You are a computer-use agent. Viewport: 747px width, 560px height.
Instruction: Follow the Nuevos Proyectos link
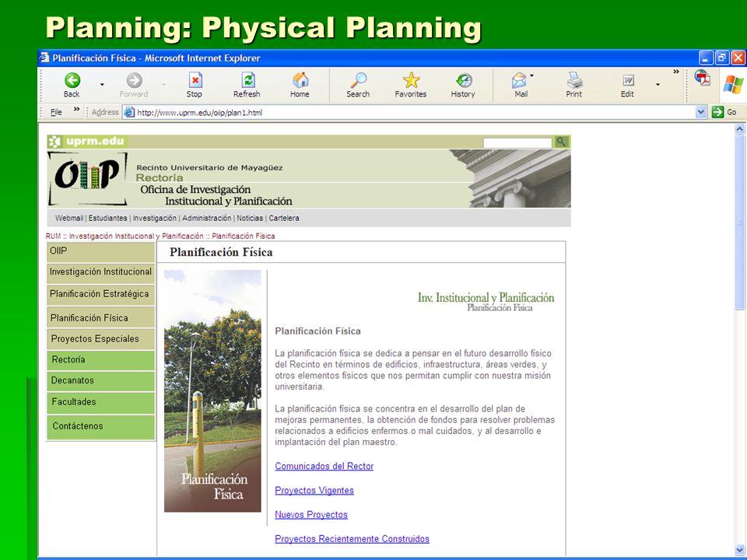[x=311, y=515]
